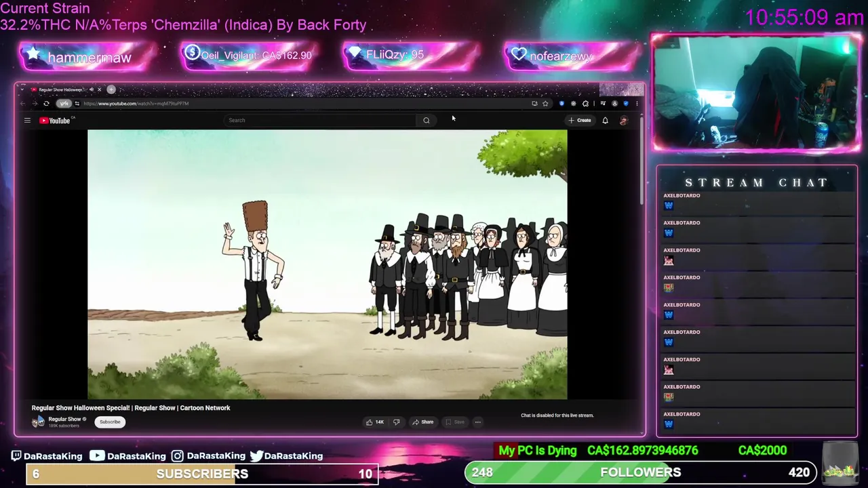Click the youtube.com URL in address bar
868x488 pixels.
pos(136,104)
